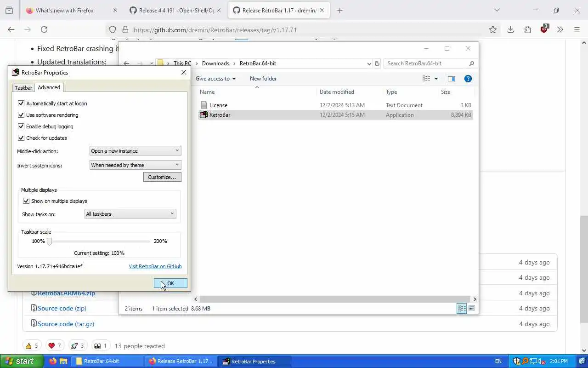Click New folder in Explorer
Screen dimensions: 588x368
[263, 79]
